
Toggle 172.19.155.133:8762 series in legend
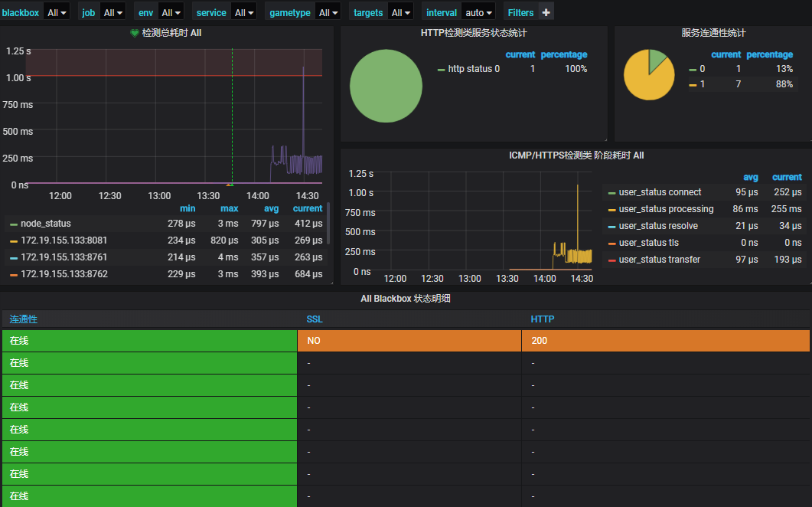[64, 274]
